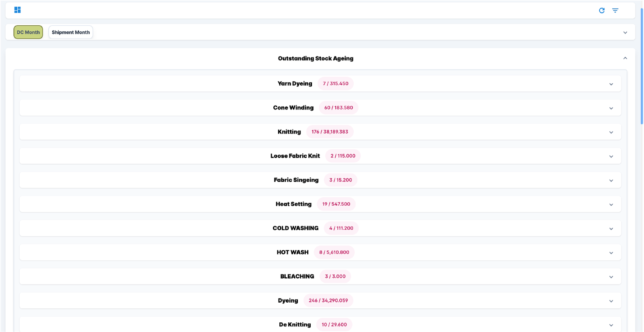Viewport: 644px width, 332px height.
Task: Open the Loose Fabric Knit chevron
Action: coord(611,157)
